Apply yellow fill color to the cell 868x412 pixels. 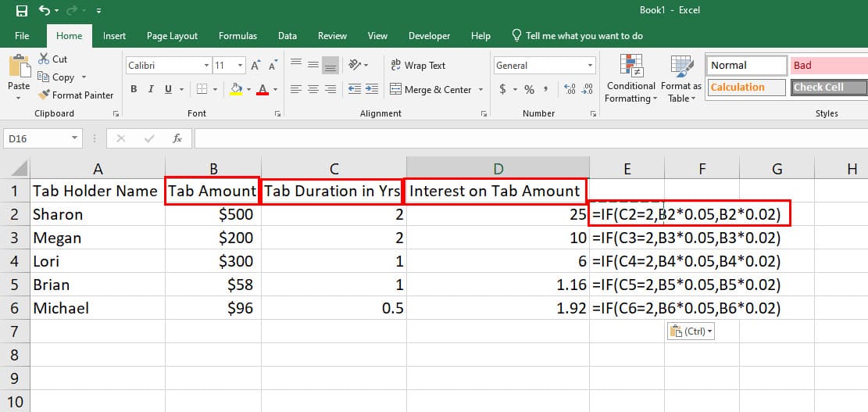236,89
